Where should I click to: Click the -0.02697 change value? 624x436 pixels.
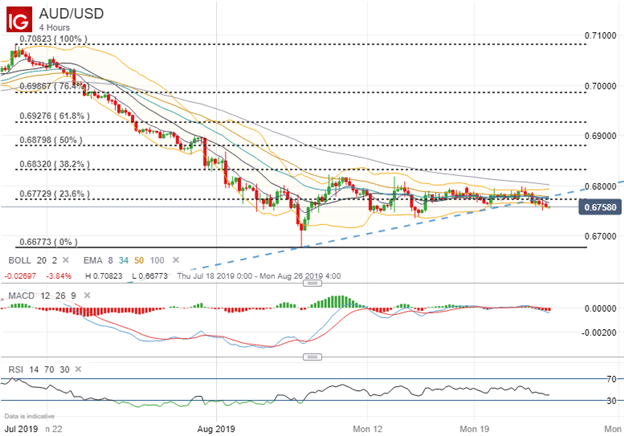pos(20,276)
